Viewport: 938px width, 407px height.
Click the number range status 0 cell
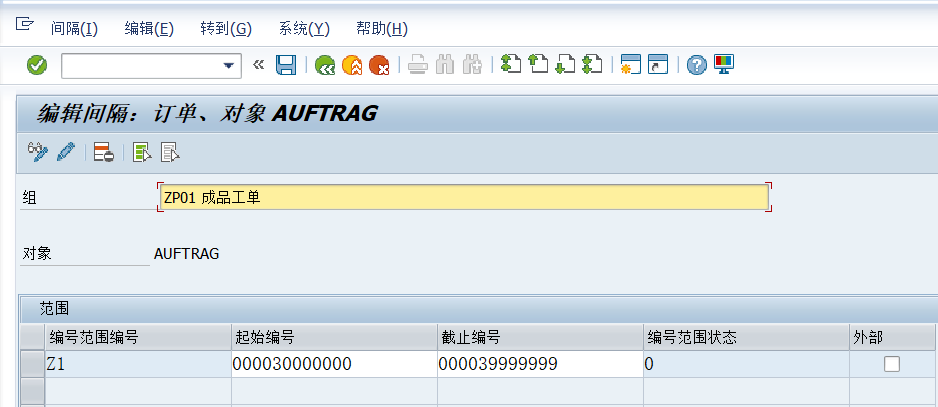click(746, 364)
